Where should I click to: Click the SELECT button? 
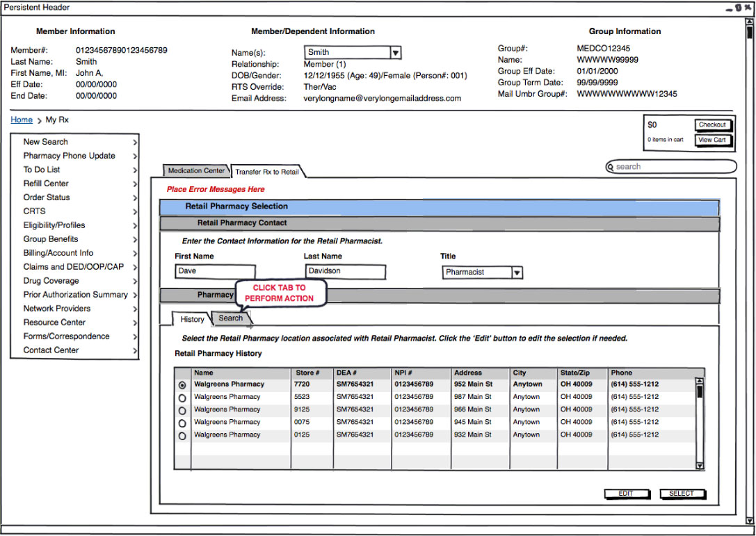[682, 494]
